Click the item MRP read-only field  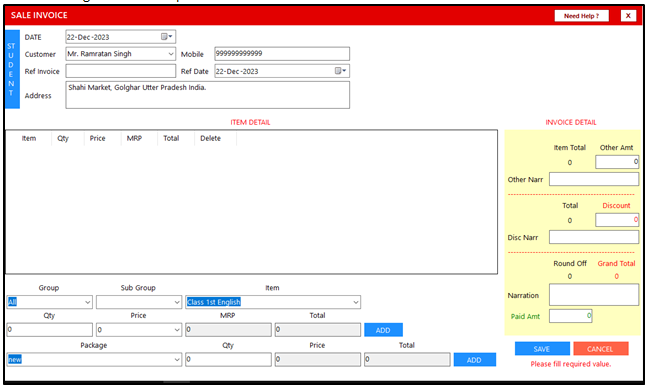[228, 330]
